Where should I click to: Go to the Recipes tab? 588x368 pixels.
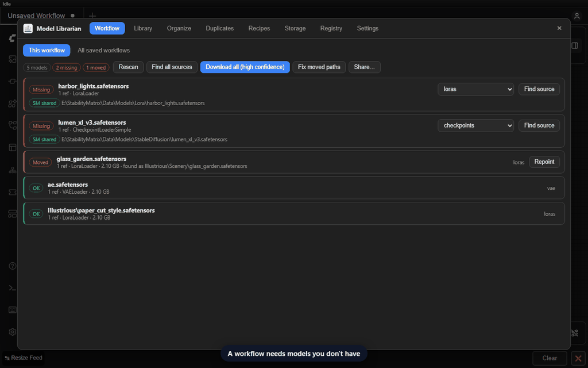259,28
